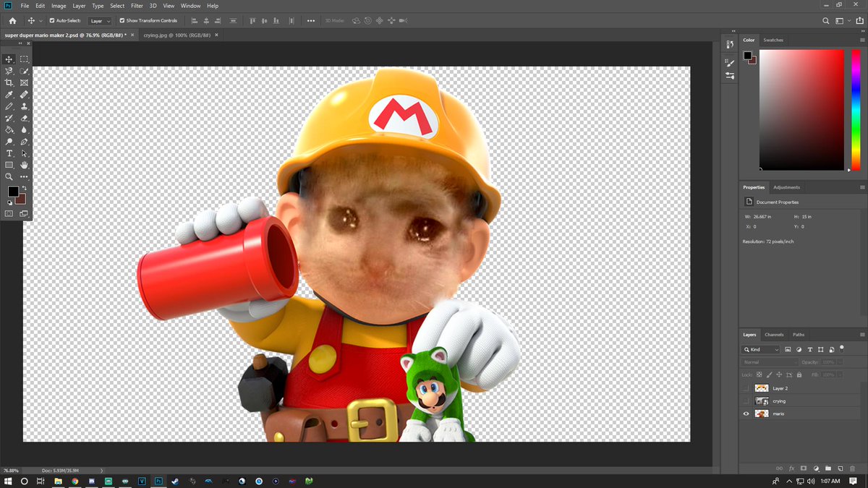Screen dimensions: 868x488
Task: Click the hue spectrum slider
Action: [856, 110]
